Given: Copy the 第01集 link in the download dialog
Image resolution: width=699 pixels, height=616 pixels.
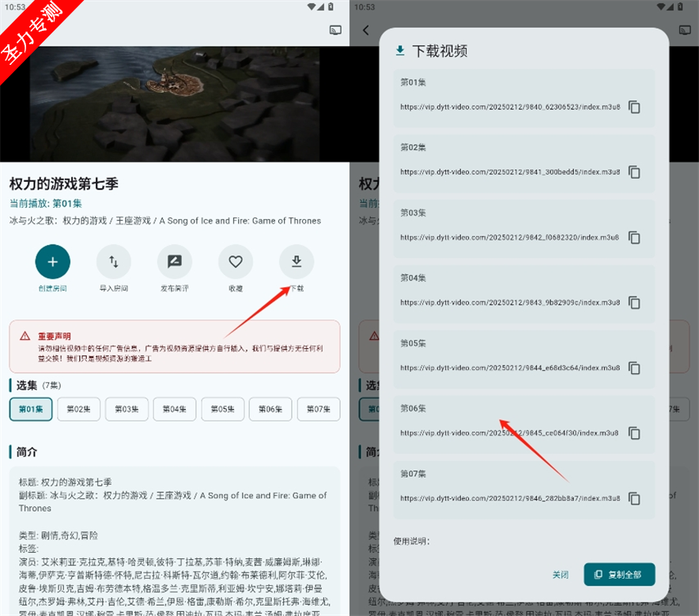Looking at the screenshot, I should [x=634, y=107].
